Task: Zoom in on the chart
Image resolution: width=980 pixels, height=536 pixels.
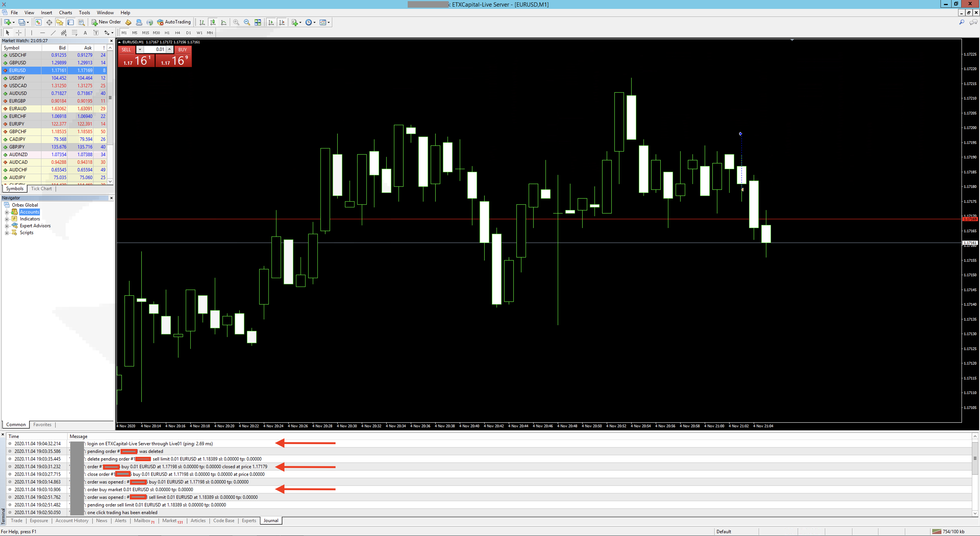Action: [236, 22]
